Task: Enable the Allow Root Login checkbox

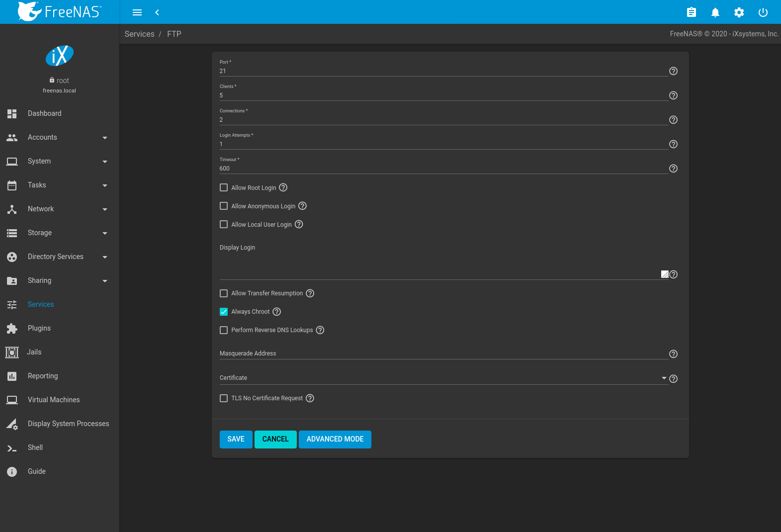Action: pyautogui.click(x=224, y=187)
